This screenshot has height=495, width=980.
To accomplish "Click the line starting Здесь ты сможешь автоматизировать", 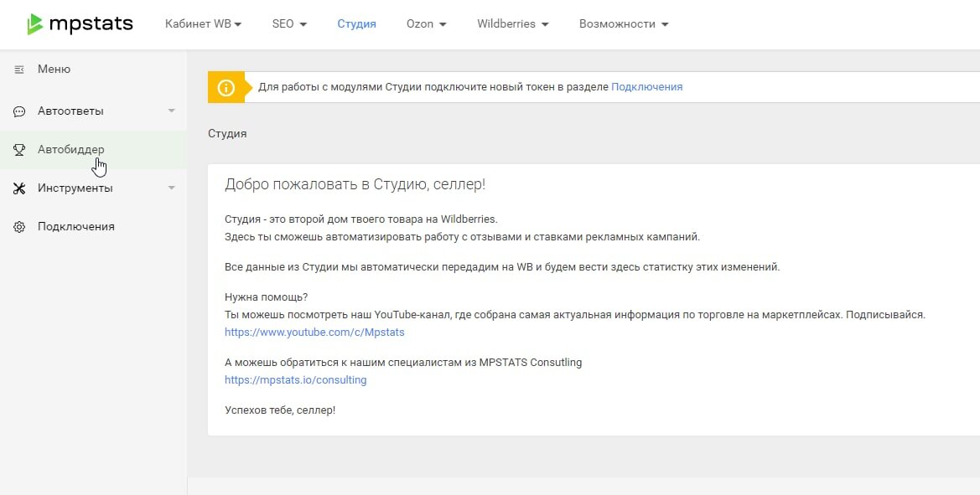I will pyautogui.click(x=463, y=237).
